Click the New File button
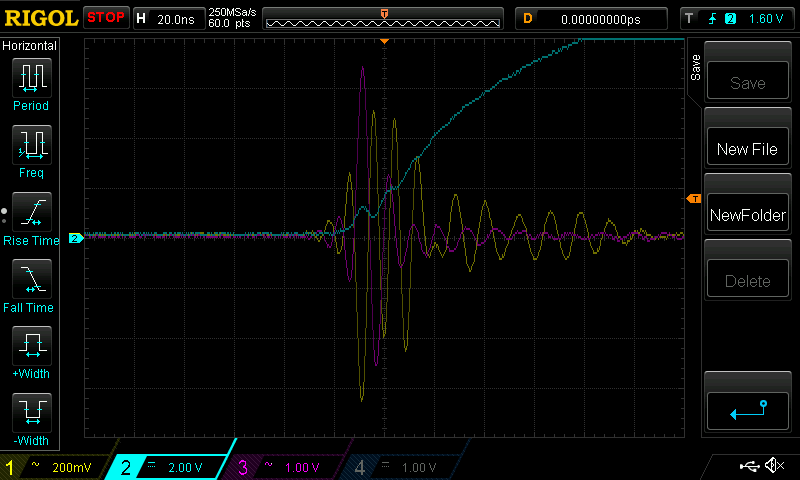The image size is (800, 480). [747, 146]
